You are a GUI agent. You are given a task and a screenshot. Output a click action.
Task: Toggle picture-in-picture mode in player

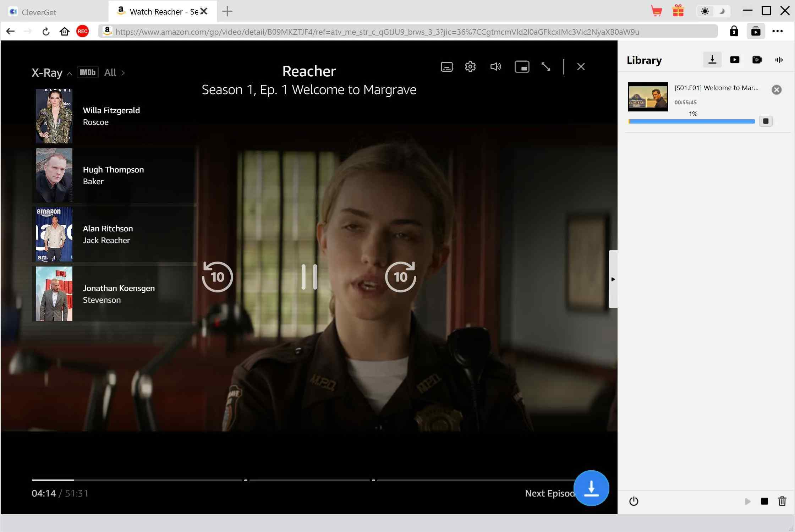[x=522, y=66]
